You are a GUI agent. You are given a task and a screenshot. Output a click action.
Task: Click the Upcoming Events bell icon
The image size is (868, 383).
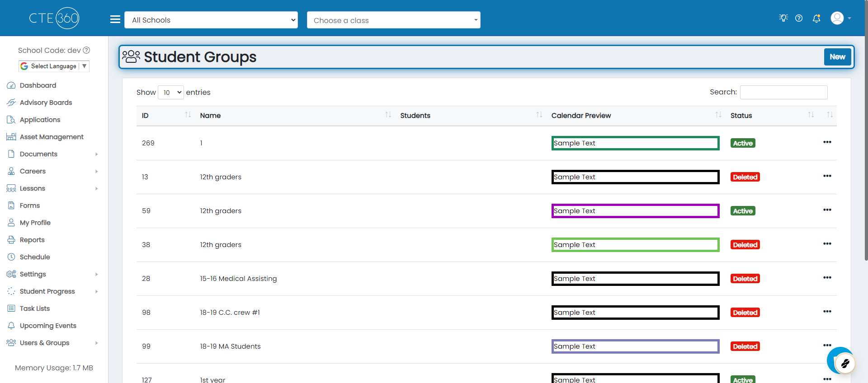click(x=11, y=326)
